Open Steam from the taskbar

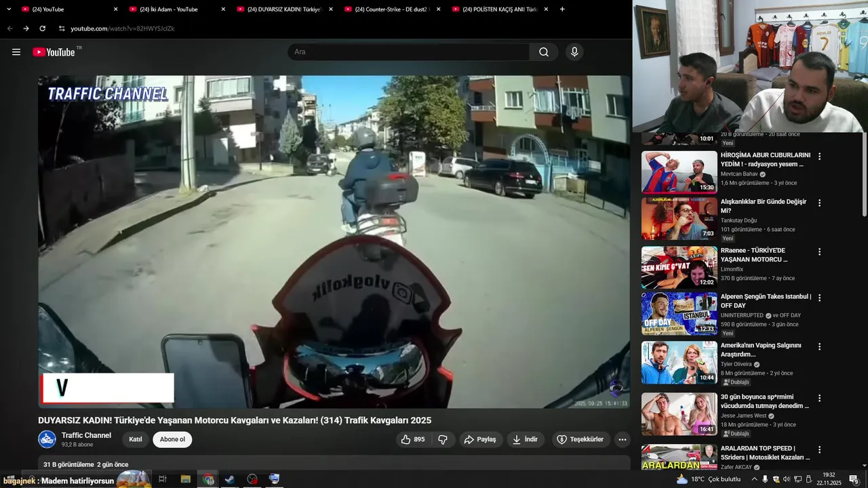(x=230, y=479)
